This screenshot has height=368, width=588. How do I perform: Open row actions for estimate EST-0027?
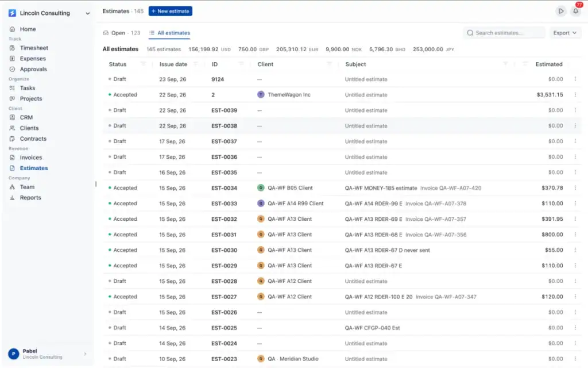click(575, 297)
